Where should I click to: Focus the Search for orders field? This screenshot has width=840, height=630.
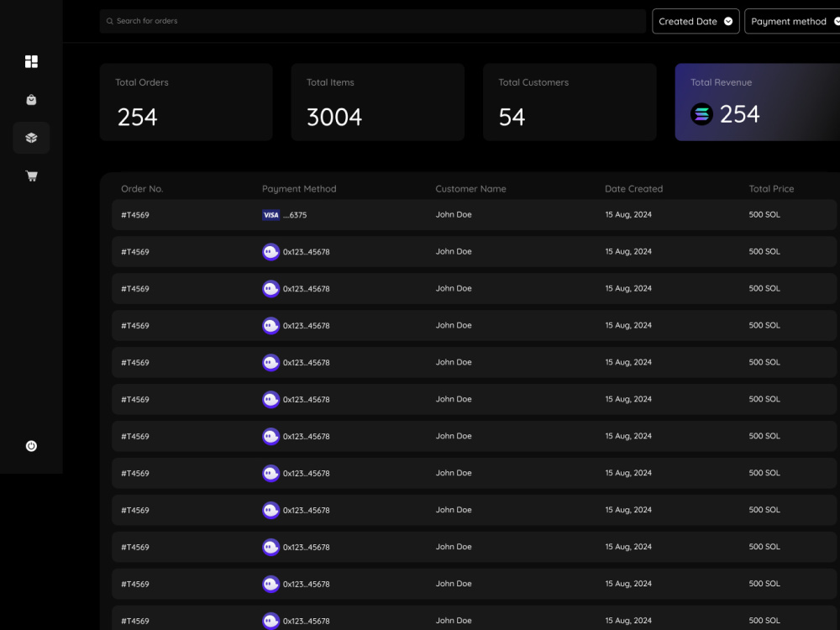pos(373,21)
